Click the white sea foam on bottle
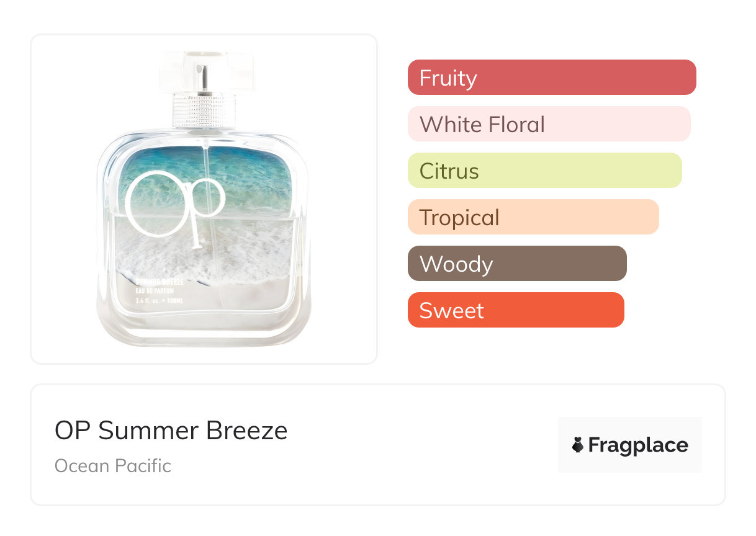756x536 pixels. tap(248, 248)
